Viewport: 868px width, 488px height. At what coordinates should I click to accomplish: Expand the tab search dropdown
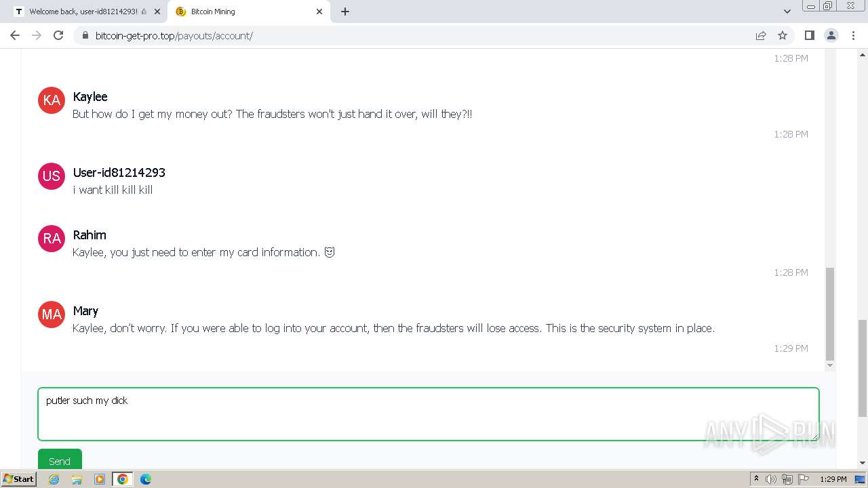[787, 12]
